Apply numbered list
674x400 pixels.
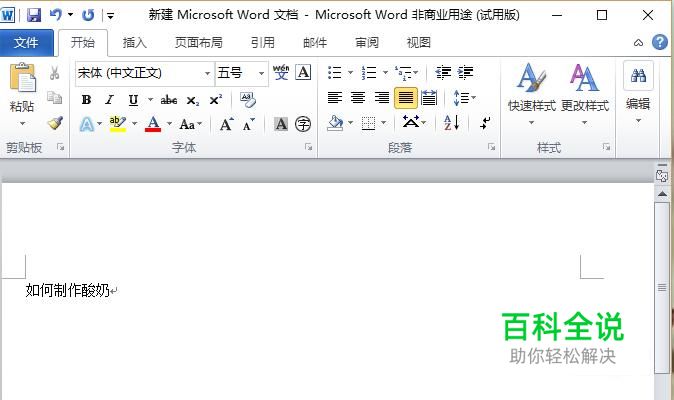point(369,73)
